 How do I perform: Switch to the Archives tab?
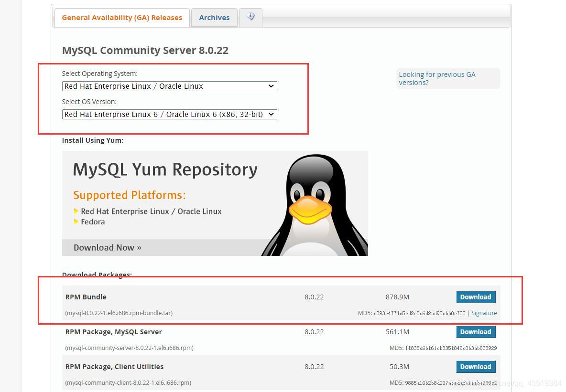coord(214,17)
